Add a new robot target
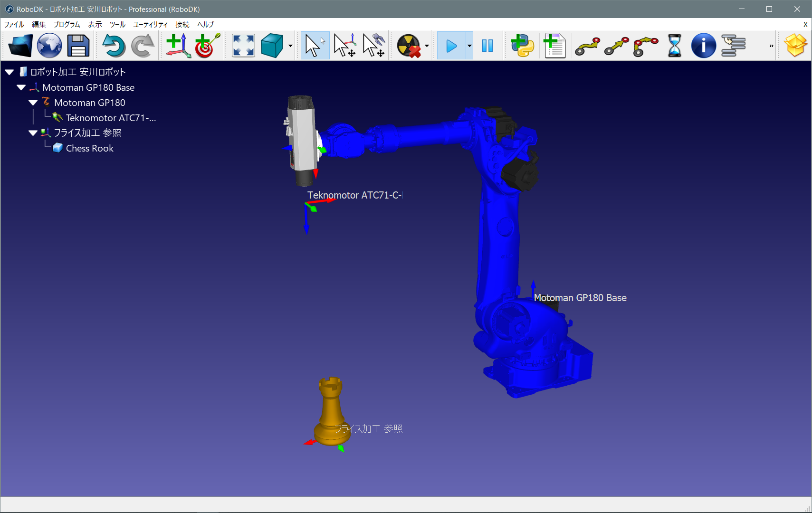This screenshot has height=513, width=812. pyautogui.click(x=207, y=46)
